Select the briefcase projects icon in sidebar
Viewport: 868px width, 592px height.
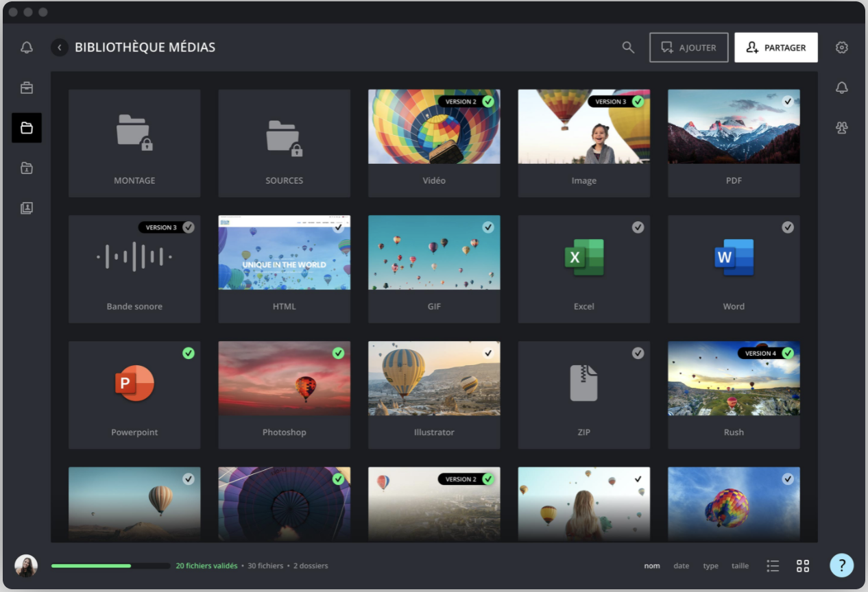point(27,88)
